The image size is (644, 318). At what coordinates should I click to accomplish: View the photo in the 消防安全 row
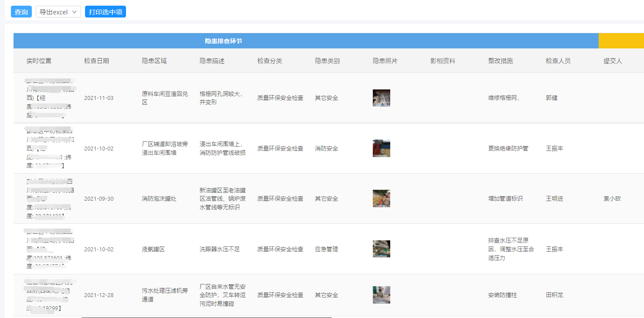click(381, 148)
